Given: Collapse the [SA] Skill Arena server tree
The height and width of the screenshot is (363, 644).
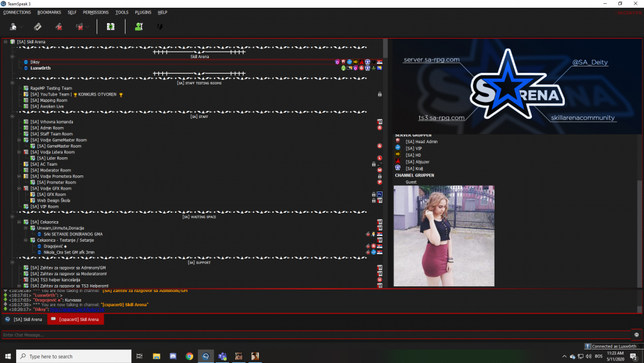Looking at the screenshot, I should 5,42.
